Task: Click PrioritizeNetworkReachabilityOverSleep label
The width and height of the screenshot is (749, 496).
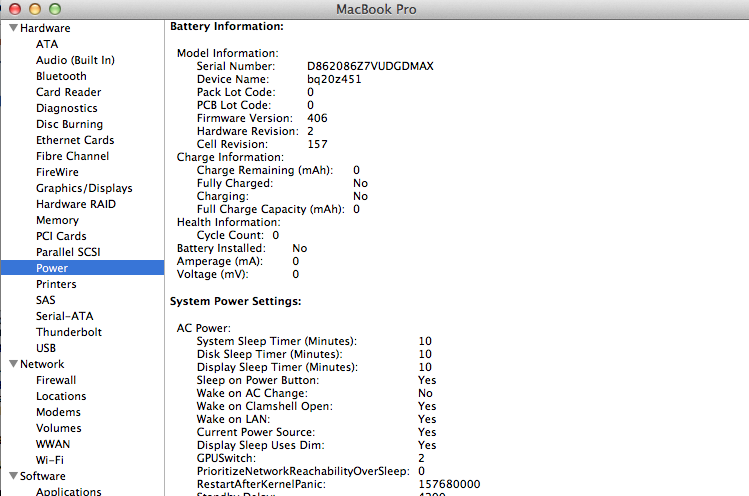Action: (x=303, y=471)
